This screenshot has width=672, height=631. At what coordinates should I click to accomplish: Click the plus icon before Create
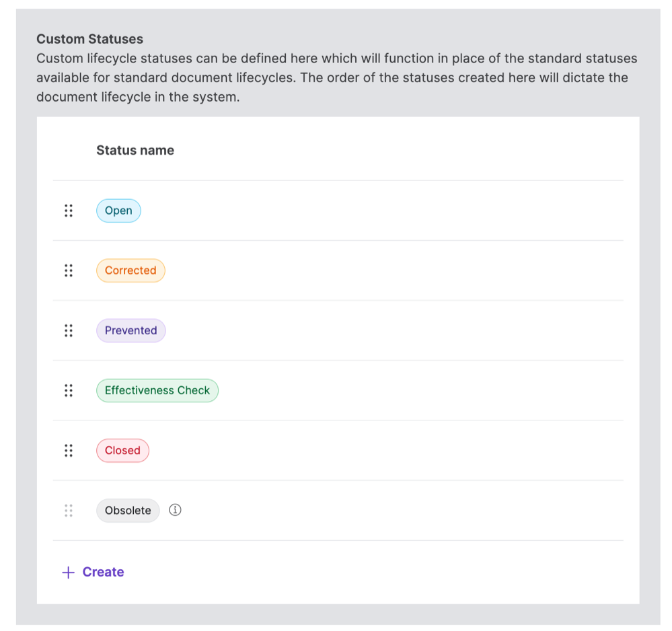point(68,572)
